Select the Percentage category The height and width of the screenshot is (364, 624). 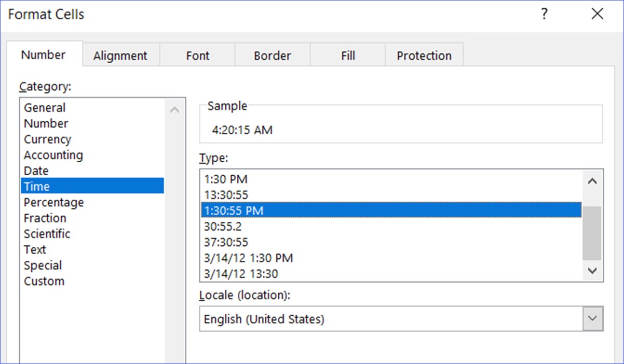click(x=53, y=202)
